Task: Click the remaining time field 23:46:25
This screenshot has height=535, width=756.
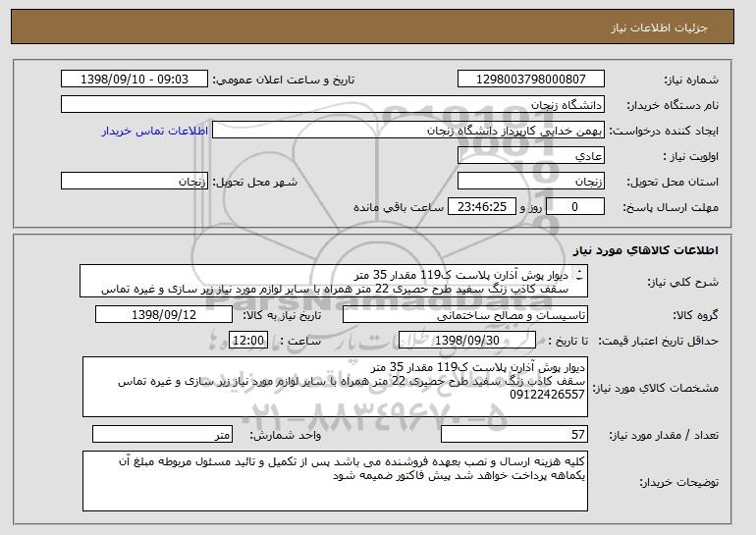Action: [482, 207]
